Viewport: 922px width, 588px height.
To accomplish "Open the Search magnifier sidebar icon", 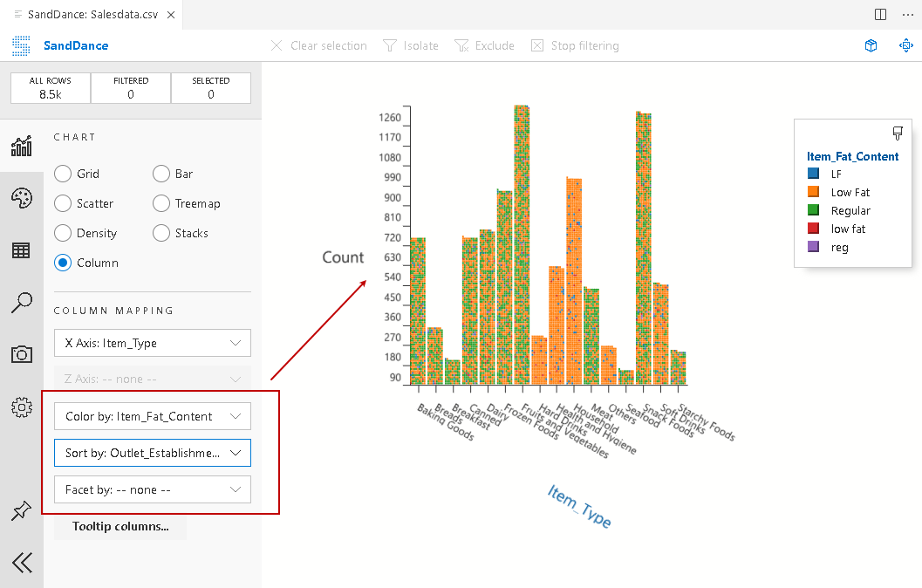I will coord(21,303).
